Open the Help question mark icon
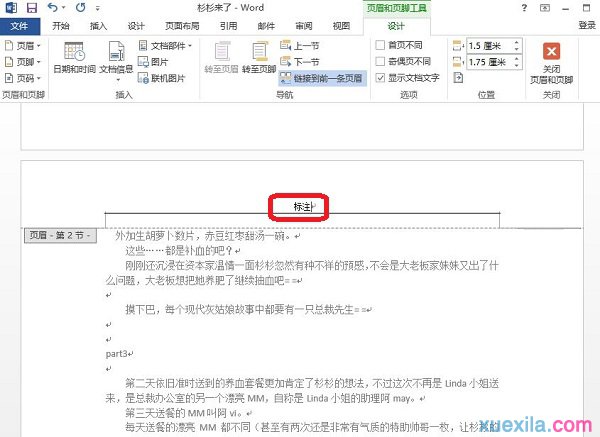Viewport: 600px width, 437px height. (x=524, y=8)
